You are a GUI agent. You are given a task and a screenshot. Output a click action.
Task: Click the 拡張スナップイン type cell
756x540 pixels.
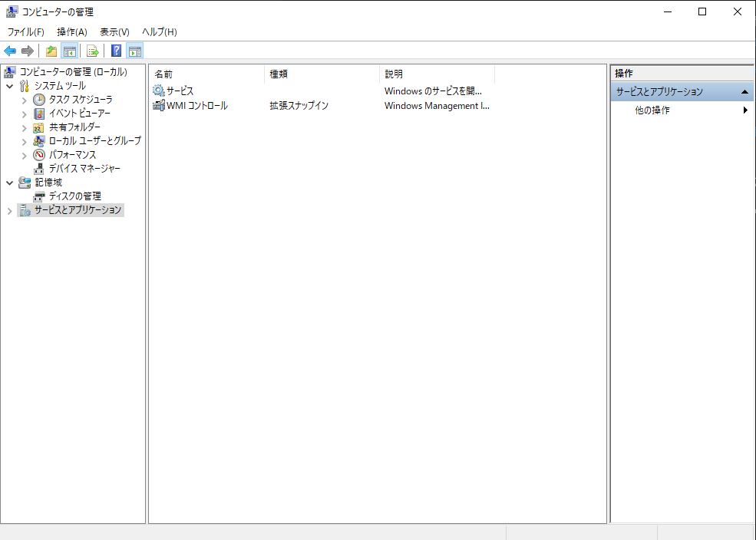[299, 106]
